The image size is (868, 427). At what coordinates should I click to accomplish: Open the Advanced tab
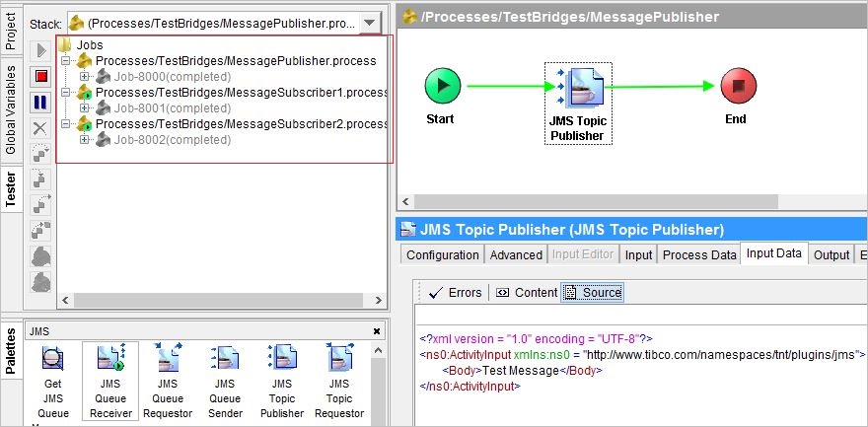[x=516, y=255]
